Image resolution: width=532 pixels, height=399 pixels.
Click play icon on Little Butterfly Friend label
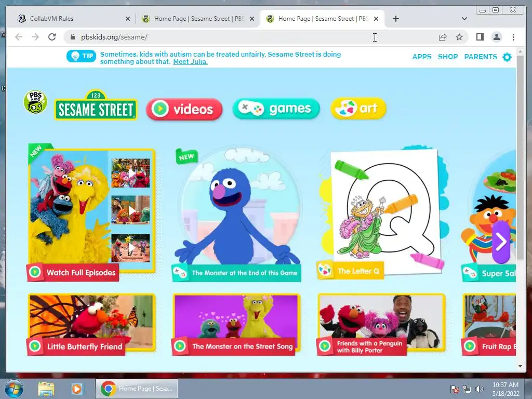35,346
